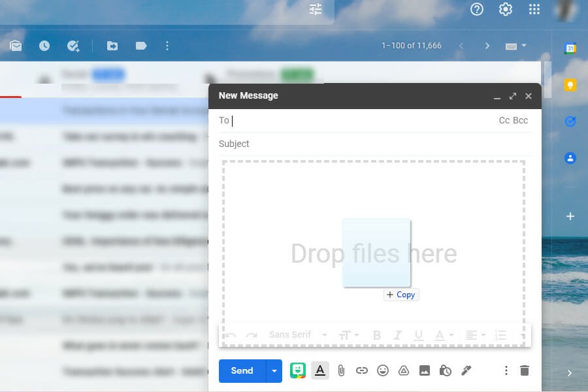Open the Sans Serif font dropdown

click(298, 335)
